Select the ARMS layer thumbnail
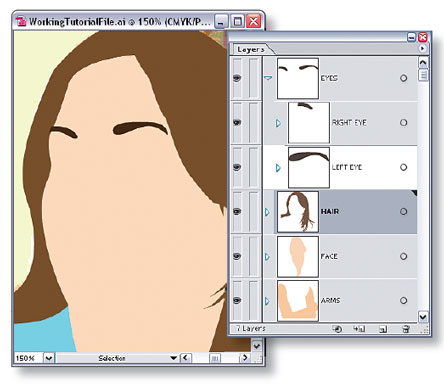Image resolution: width=444 pixels, height=387 pixels. 298,301
